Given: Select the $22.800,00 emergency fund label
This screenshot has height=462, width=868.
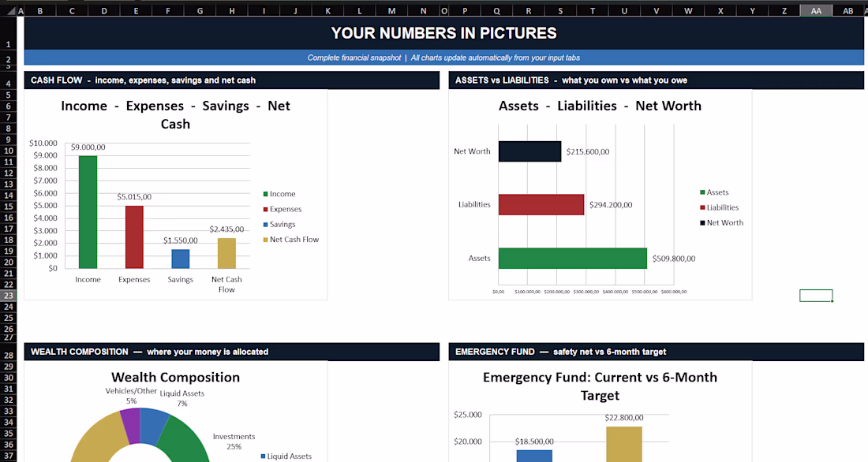Looking at the screenshot, I should (x=624, y=418).
